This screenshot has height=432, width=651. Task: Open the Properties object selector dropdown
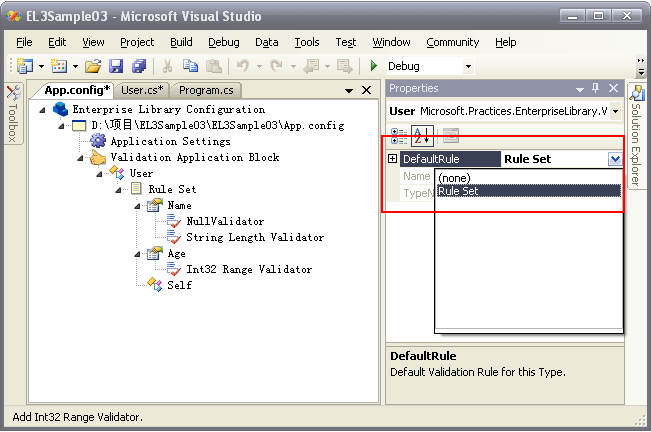(616, 111)
